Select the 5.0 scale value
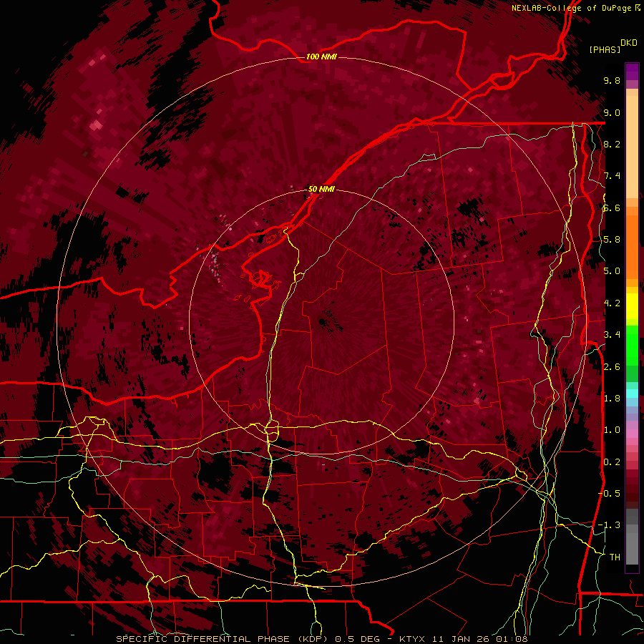 point(612,271)
